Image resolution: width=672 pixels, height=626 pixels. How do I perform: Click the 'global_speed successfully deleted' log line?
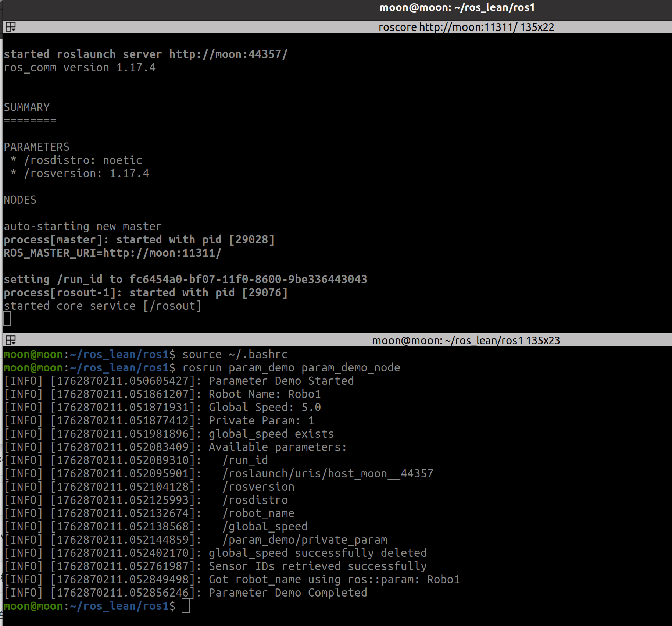[318, 553]
